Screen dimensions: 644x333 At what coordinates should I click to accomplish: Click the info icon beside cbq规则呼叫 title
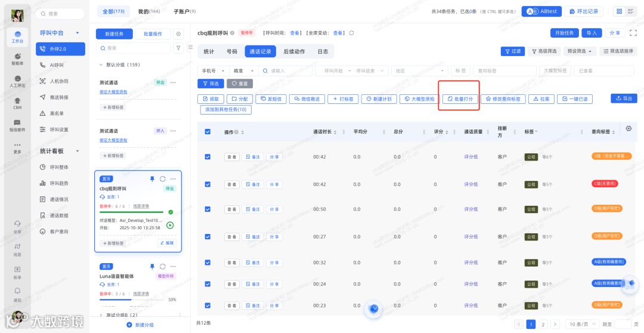233,33
